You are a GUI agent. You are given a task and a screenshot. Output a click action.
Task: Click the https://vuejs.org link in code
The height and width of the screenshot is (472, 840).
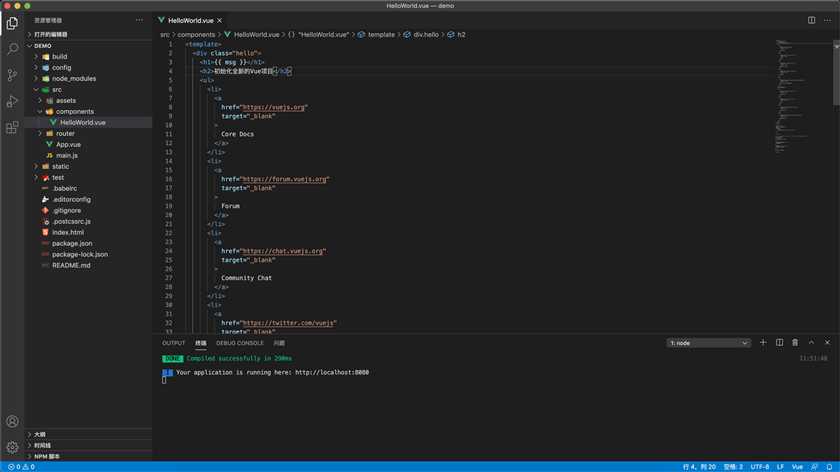[274, 107]
